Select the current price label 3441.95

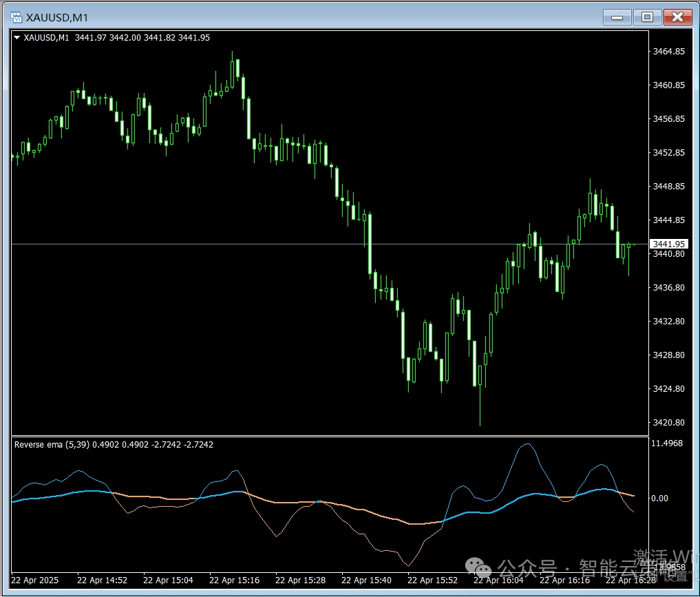pos(668,244)
